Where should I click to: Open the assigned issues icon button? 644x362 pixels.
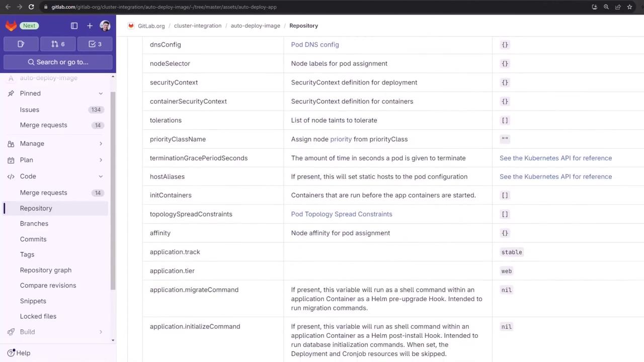coord(21,44)
